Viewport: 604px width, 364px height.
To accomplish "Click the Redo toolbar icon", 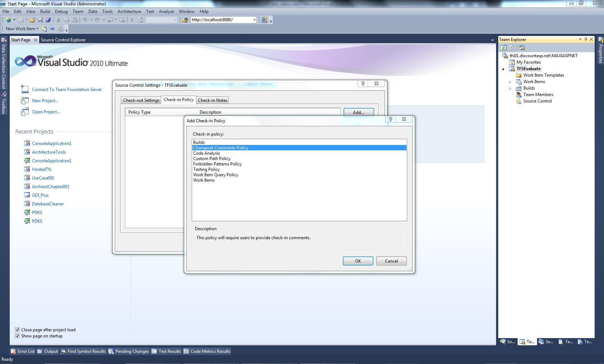I will pyautogui.click(x=97, y=20).
